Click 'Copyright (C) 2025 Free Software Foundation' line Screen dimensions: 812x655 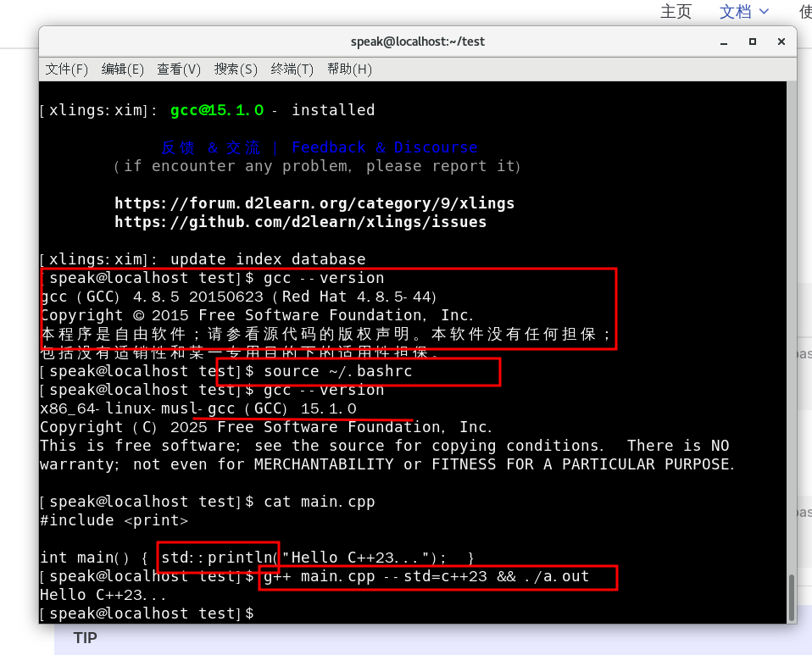[x=266, y=427]
